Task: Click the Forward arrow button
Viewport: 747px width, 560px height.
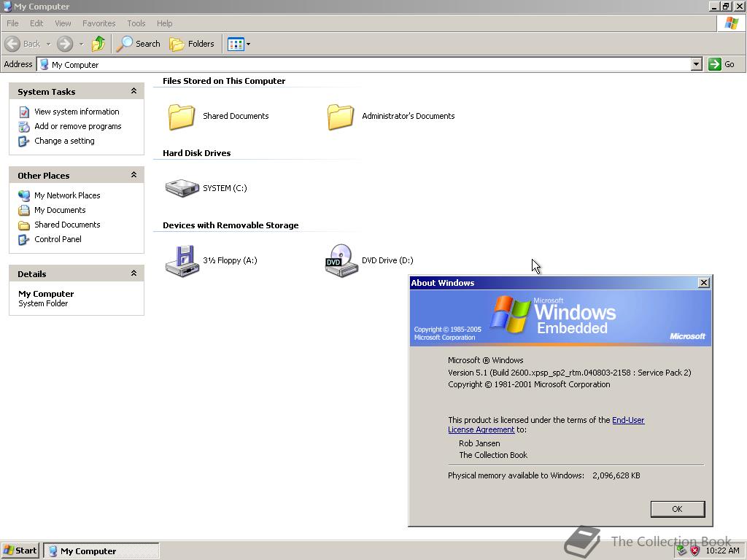Action: pos(65,44)
